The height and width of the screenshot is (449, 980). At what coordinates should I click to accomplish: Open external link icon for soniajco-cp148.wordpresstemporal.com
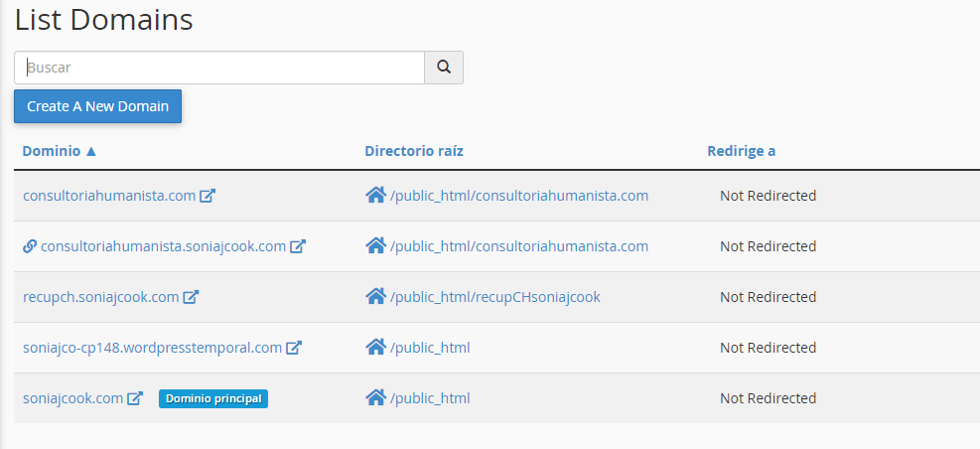coord(294,348)
